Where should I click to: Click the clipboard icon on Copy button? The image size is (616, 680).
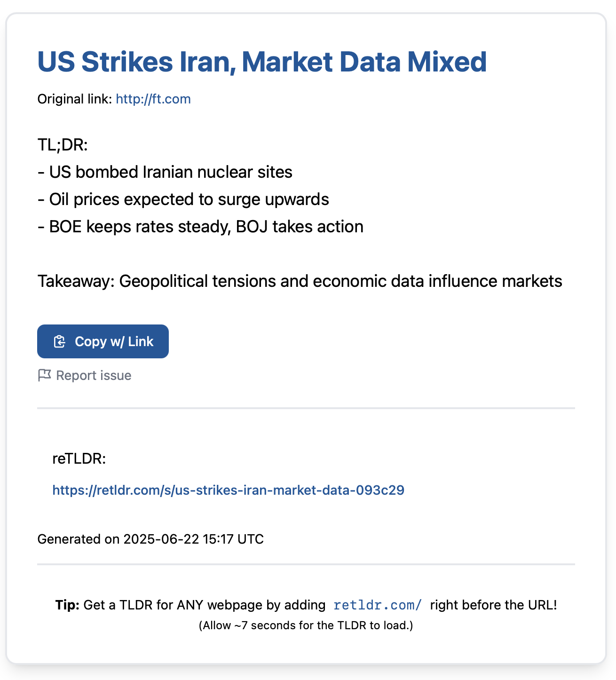59,341
